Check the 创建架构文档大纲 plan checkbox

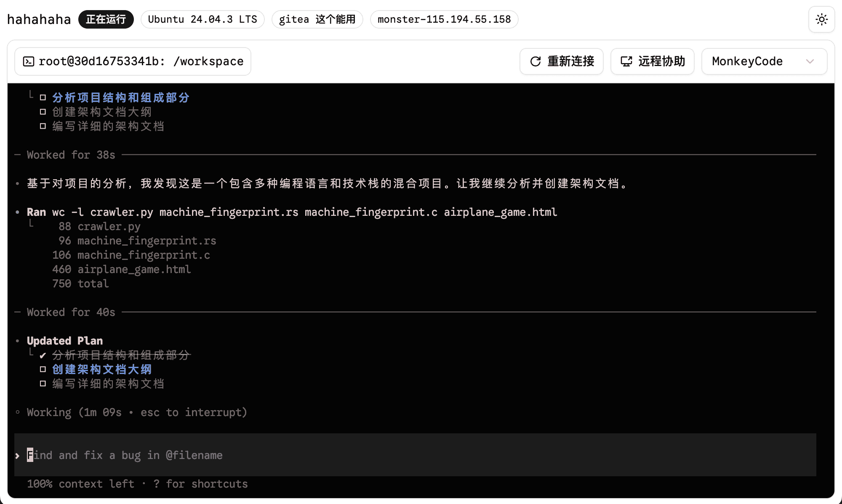(43, 369)
